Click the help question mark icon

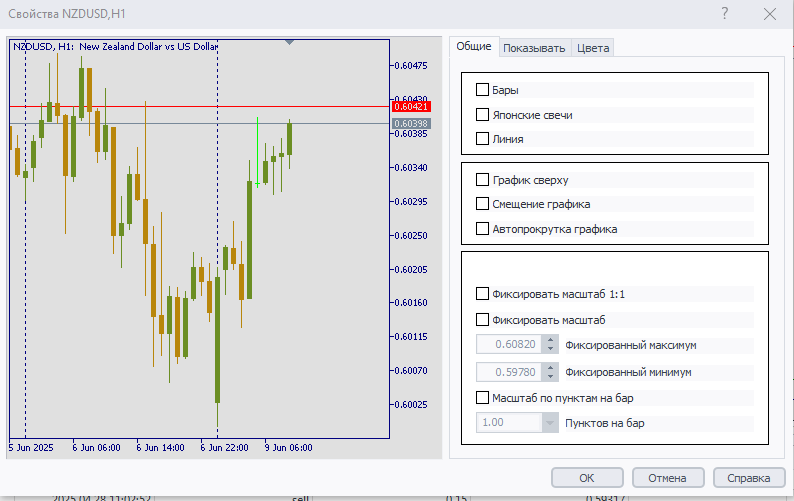(725, 14)
